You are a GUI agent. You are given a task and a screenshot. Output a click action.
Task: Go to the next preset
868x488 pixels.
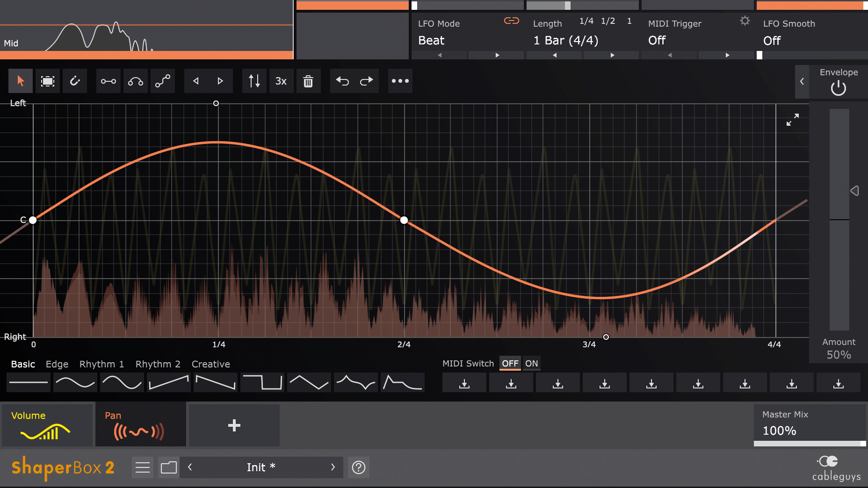pyautogui.click(x=333, y=467)
